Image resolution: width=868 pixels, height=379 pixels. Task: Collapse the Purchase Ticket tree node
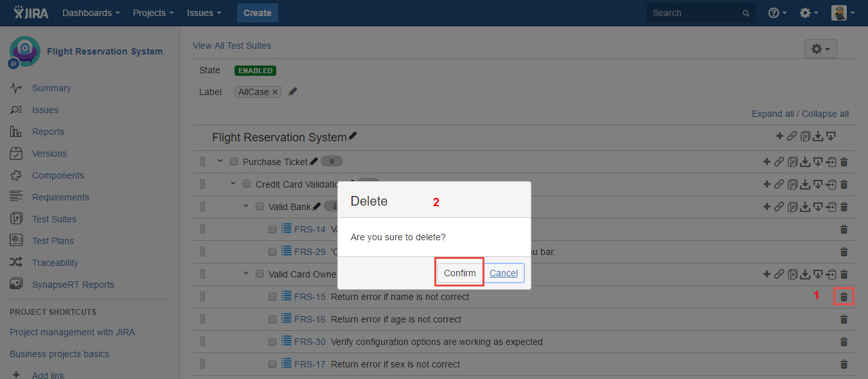220,161
